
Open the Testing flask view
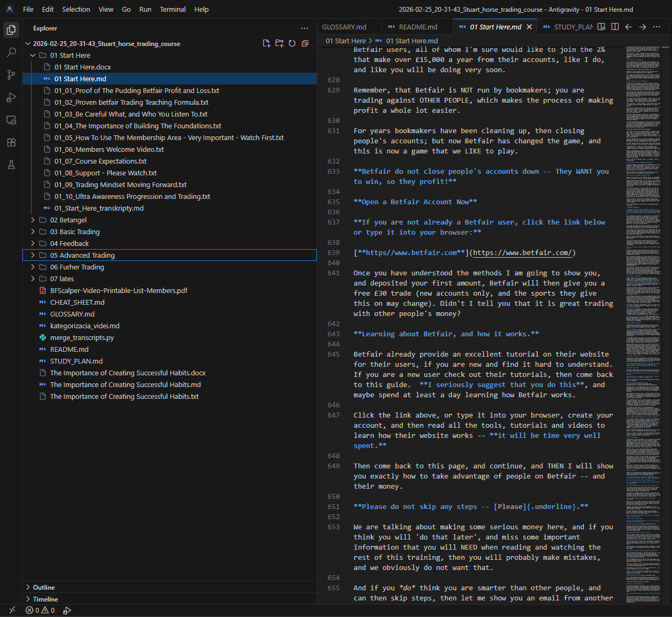point(11,165)
